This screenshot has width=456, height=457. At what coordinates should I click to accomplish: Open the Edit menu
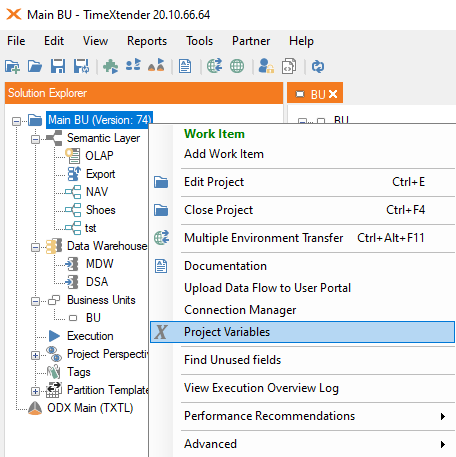(x=54, y=41)
